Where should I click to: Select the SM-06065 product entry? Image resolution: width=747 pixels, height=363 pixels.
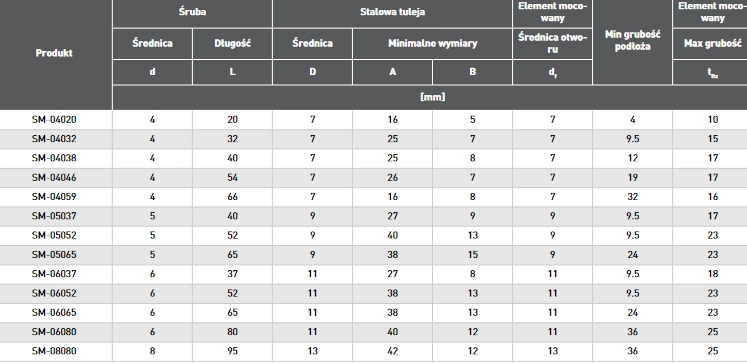coord(54,313)
